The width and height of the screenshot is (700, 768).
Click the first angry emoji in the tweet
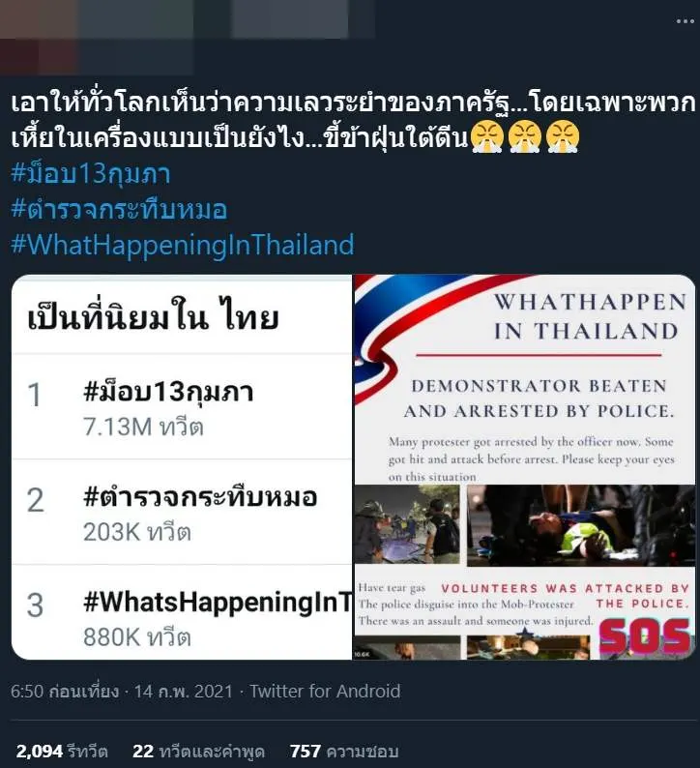coord(486,137)
